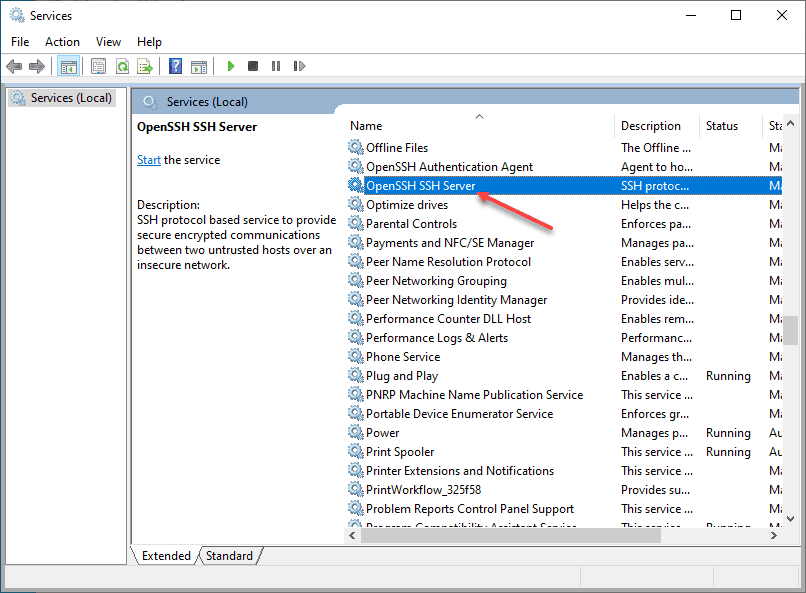Open the Action menu

(x=62, y=42)
